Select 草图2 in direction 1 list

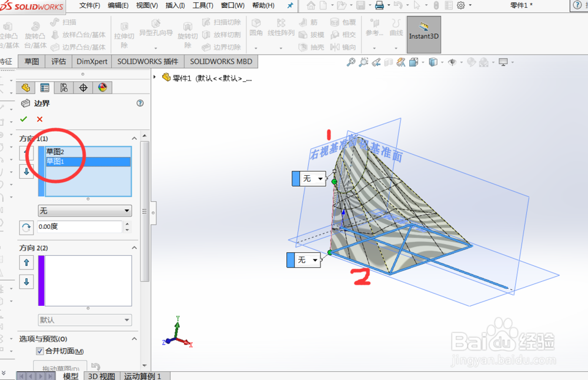click(88, 152)
